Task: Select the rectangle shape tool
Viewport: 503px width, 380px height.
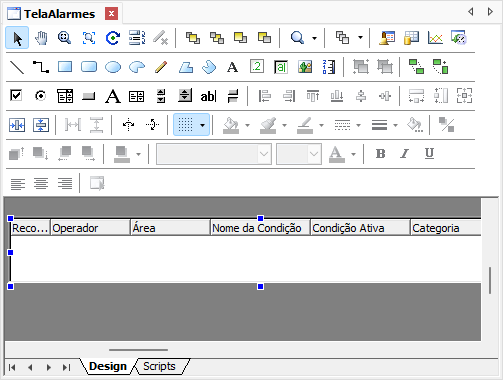Action: pos(65,67)
